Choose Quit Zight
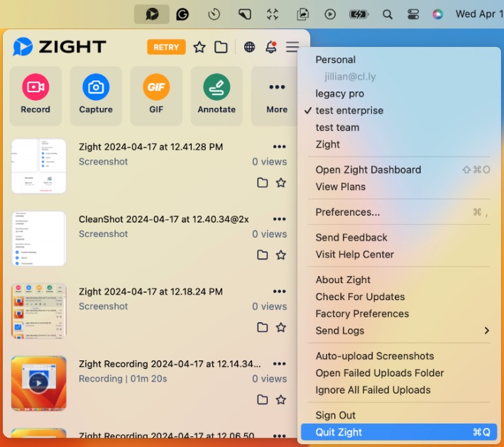This screenshot has width=504, height=447. [x=399, y=432]
